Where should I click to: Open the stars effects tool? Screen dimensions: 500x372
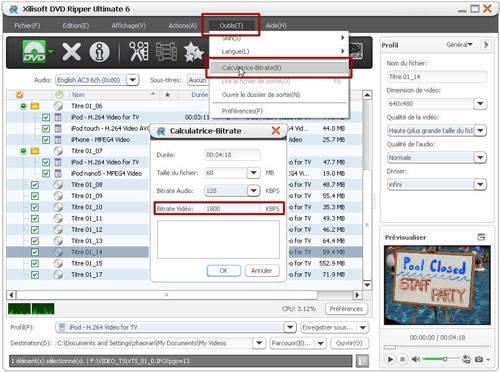coord(193,52)
